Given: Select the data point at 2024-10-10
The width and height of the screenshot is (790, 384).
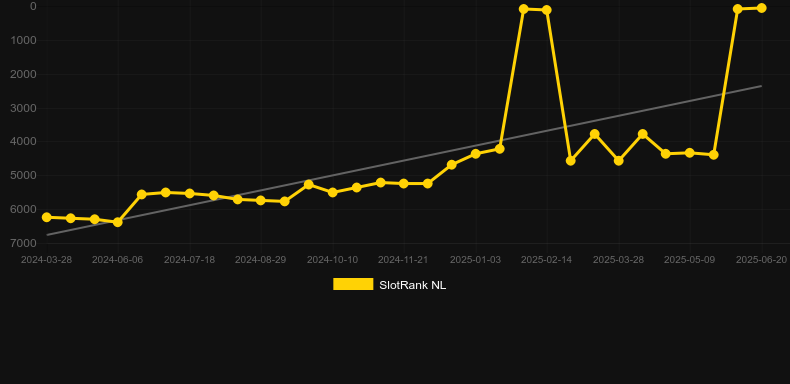Looking at the screenshot, I should pyautogui.click(x=333, y=193).
